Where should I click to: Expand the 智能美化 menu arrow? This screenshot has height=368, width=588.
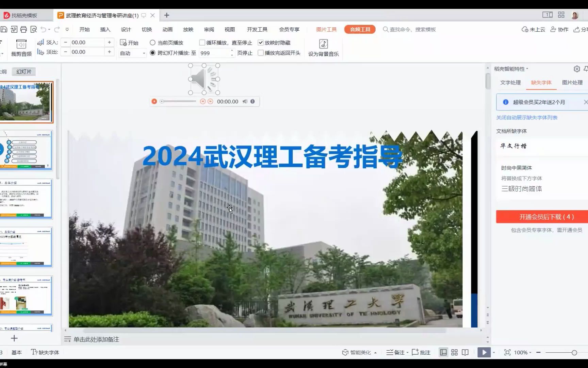tap(375, 353)
